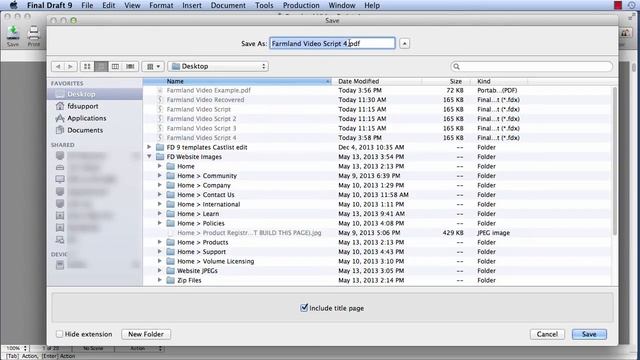Select Farmland Video Recovered file
Screen dimensions: 640x360
[x=205, y=100]
